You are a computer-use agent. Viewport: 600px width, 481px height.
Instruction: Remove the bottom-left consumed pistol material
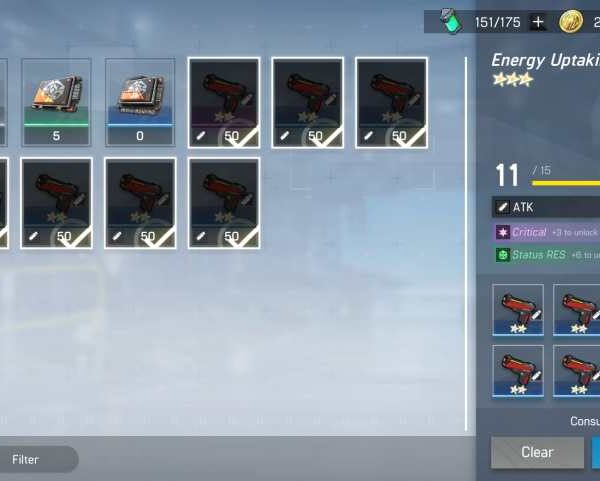point(518,371)
